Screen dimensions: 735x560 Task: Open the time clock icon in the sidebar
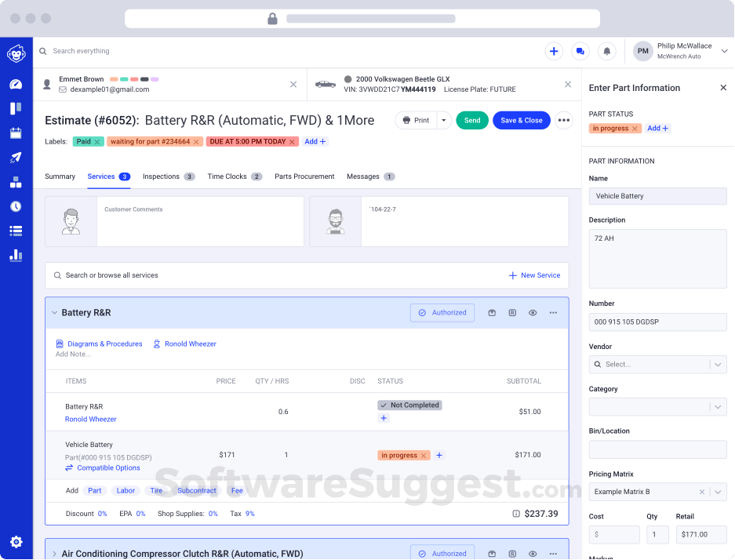16,205
